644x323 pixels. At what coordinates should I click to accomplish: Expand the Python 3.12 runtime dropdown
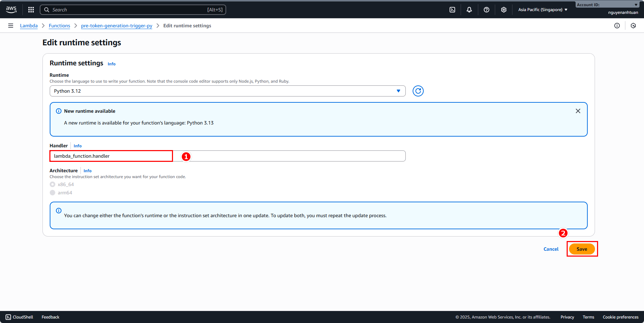[227, 91]
